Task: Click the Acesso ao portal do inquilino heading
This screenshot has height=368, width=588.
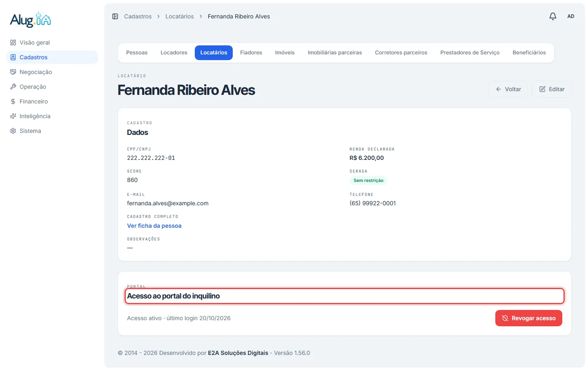Action: (x=174, y=296)
